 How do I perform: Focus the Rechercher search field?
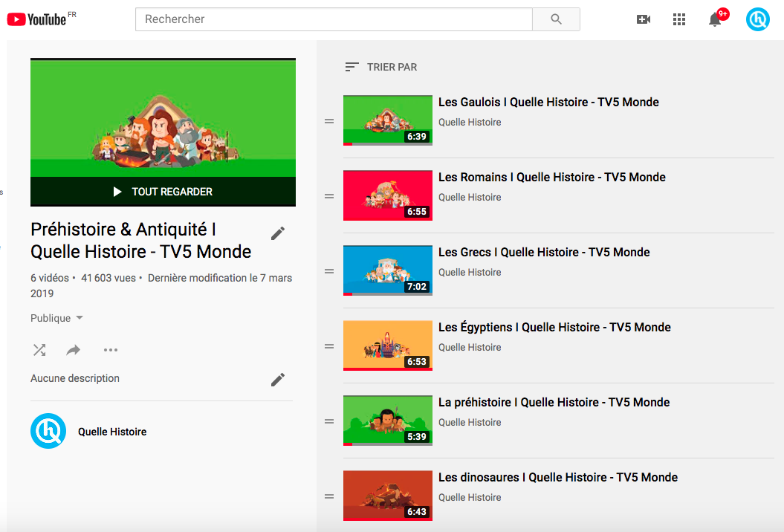pyautogui.click(x=334, y=19)
